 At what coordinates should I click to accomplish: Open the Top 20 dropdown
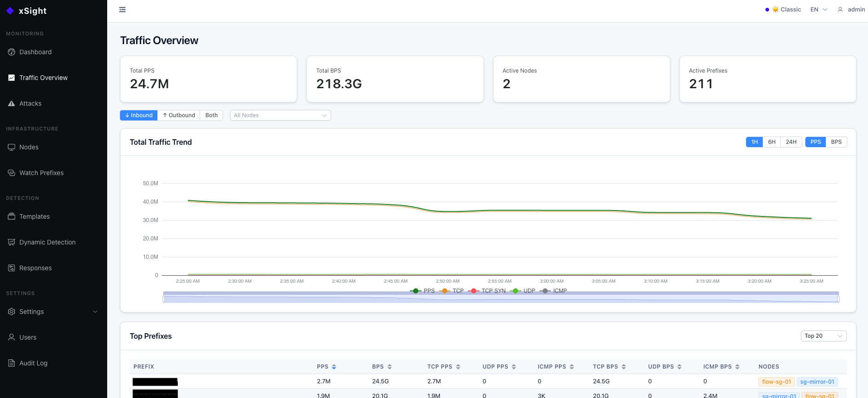(x=823, y=336)
